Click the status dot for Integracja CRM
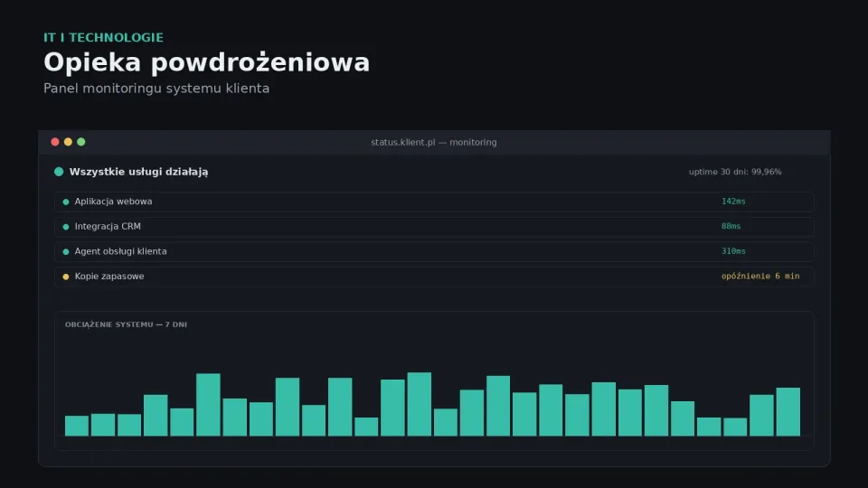 pyautogui.click(x=66, y=227)
